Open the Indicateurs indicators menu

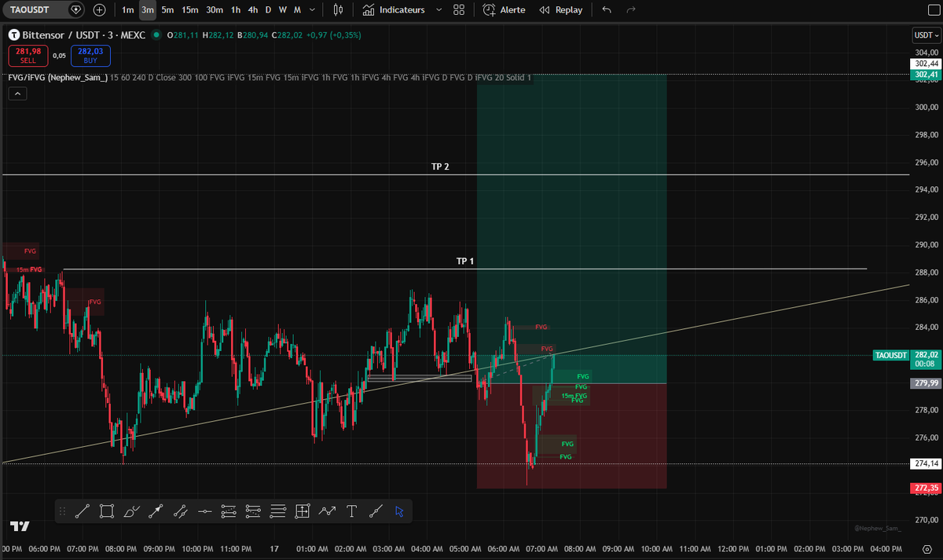point(394,10)
